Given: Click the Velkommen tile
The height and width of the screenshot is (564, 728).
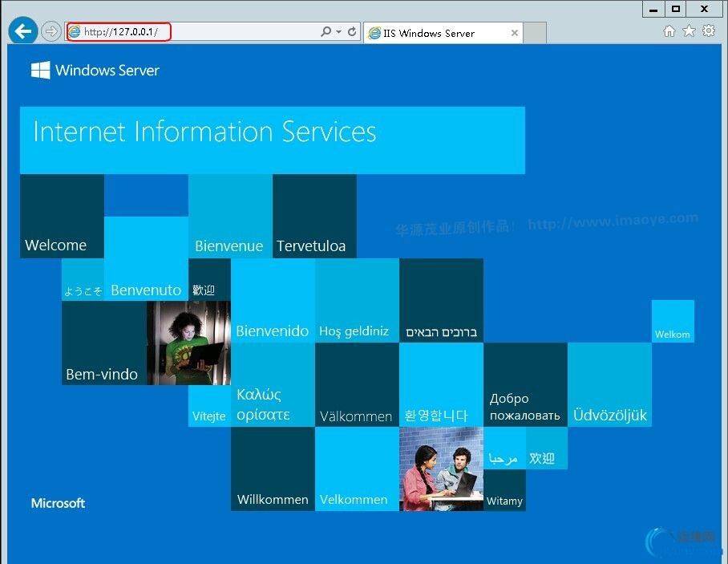Looking at the screenshot, I should (357, 469).
